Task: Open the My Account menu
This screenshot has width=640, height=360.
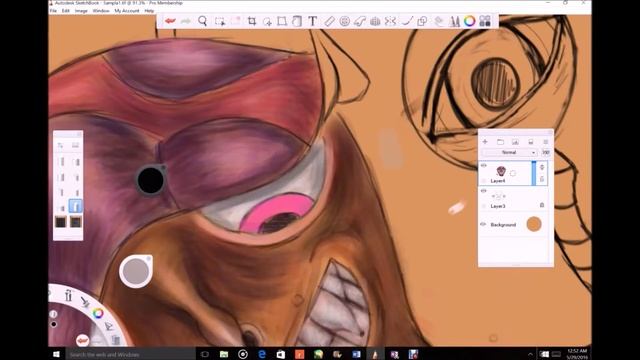Action: tap(127, 11)
